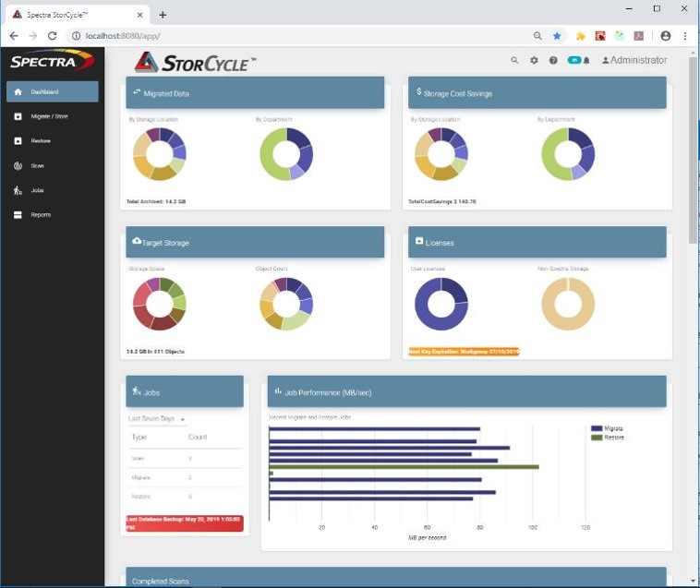Viewport: 700px width, 588px height.
Task: Open Chrome three-dot menu
Action: tap(685, 36)
